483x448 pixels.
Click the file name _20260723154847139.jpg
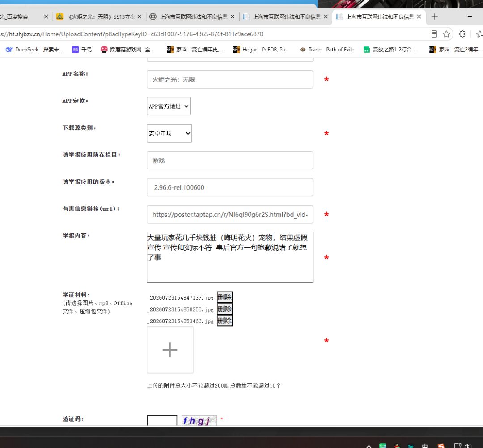coord(180,298)
